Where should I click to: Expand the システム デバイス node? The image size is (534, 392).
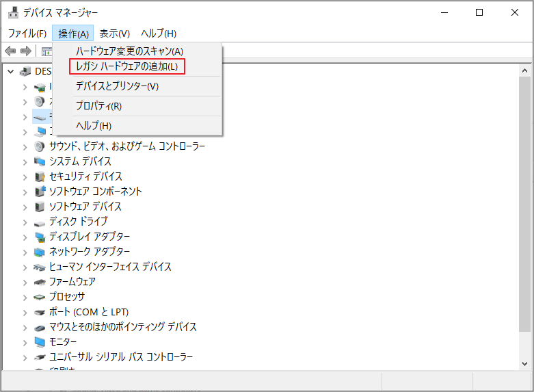coord(25,161)
